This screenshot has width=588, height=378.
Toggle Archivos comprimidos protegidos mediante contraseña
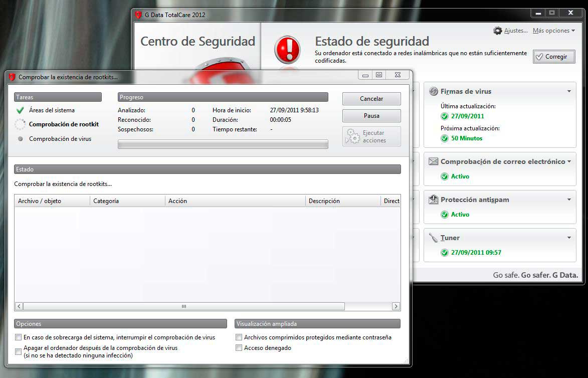point(239,337)
